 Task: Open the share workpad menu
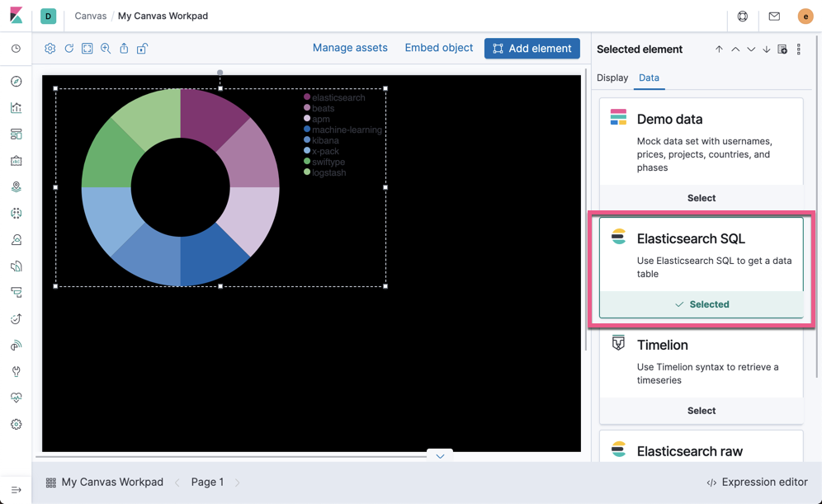124,48
